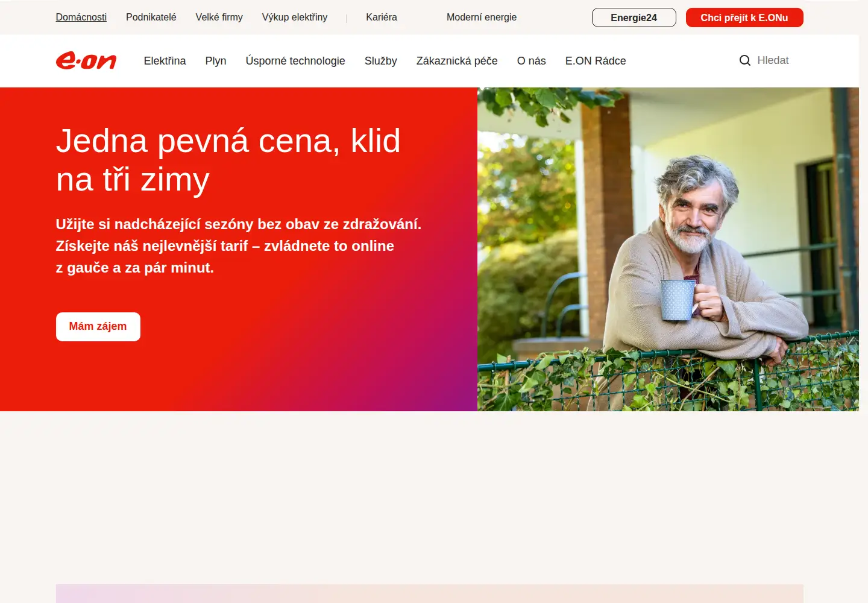868x603 pixels.
Task: Click the search magnifier icon
Action: click(745, 60)
